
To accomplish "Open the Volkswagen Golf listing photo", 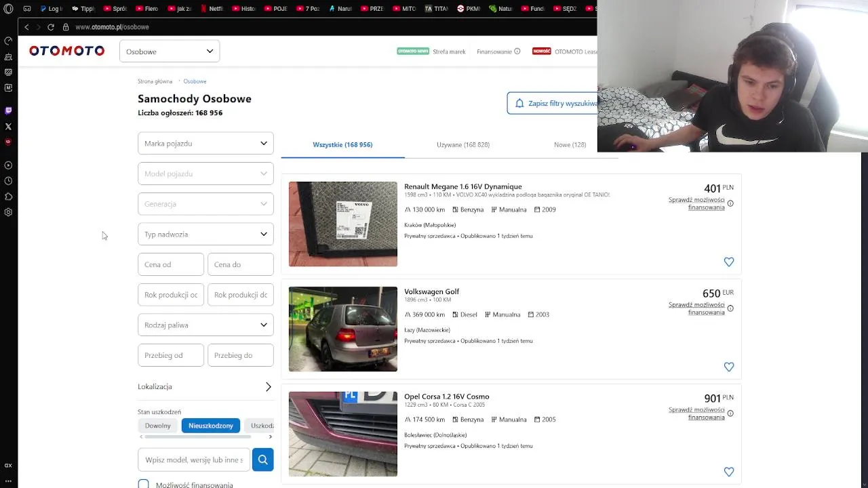I will pyautogui.click(x=343, y=329).
